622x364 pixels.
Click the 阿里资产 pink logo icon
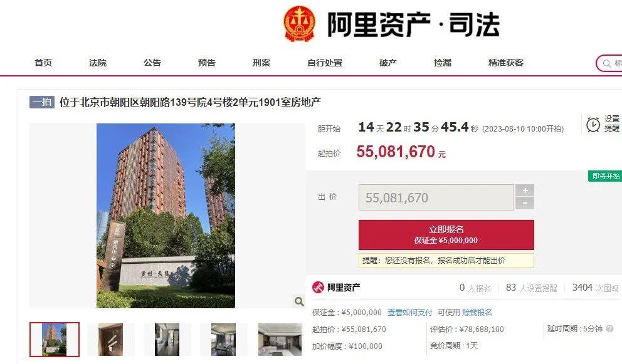318,287
